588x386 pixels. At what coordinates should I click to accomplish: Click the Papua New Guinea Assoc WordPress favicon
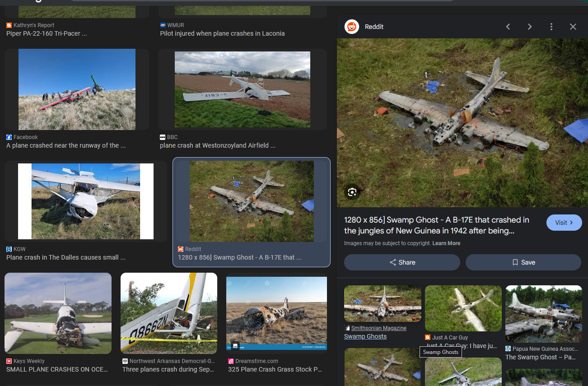click(508, 349)
